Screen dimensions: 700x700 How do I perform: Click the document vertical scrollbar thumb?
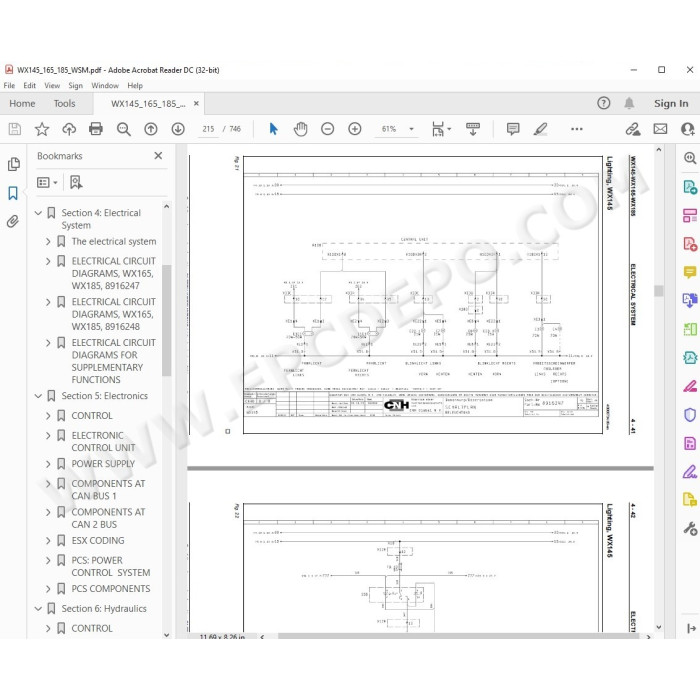(x=658, y=291)
